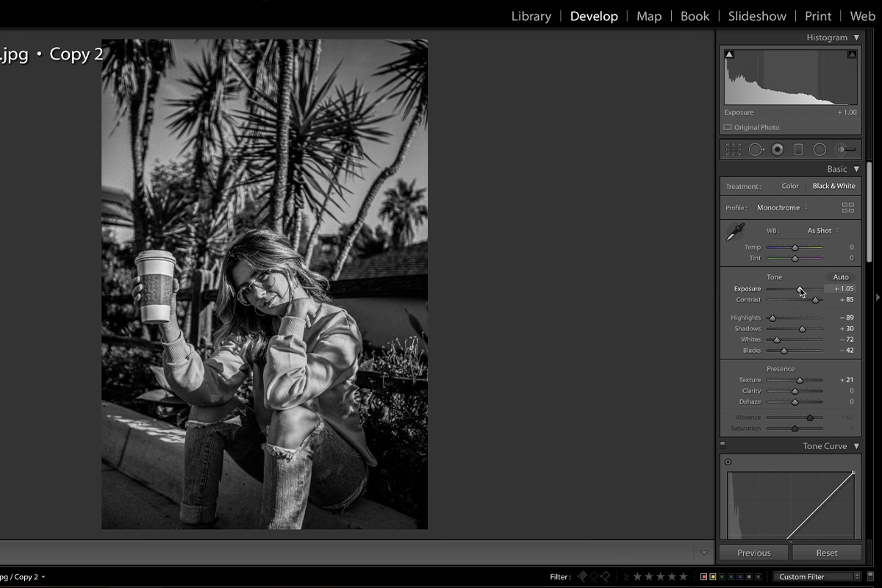Viewport: 882px width, 588px height.
Task: Select the Adjustment Brush tool
Action: [x=846, y=149]
